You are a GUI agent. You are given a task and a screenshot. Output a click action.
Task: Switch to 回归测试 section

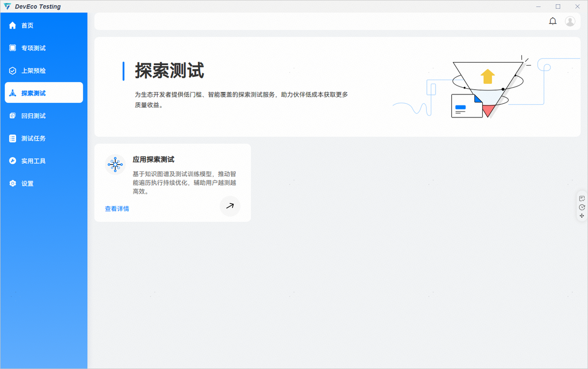coord(33,116)
